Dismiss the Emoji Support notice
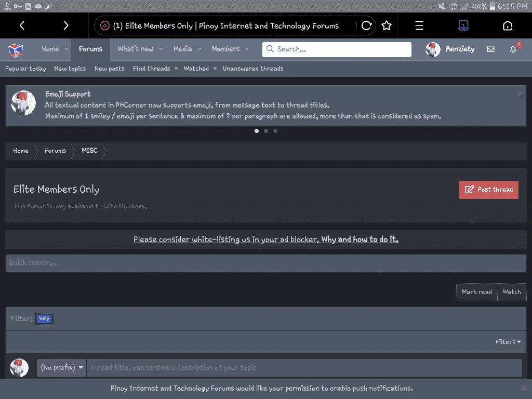This screenshot has height=399, width=532. click(x=520, y=94)
